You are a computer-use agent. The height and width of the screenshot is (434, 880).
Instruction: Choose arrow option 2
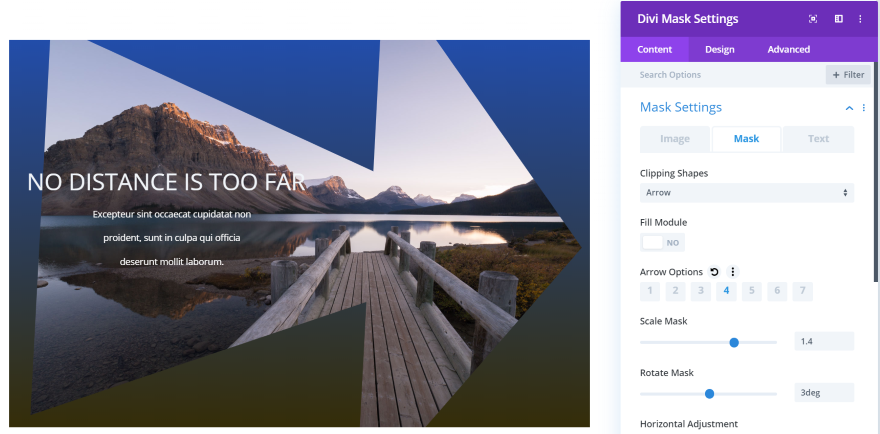pos(675,291)
